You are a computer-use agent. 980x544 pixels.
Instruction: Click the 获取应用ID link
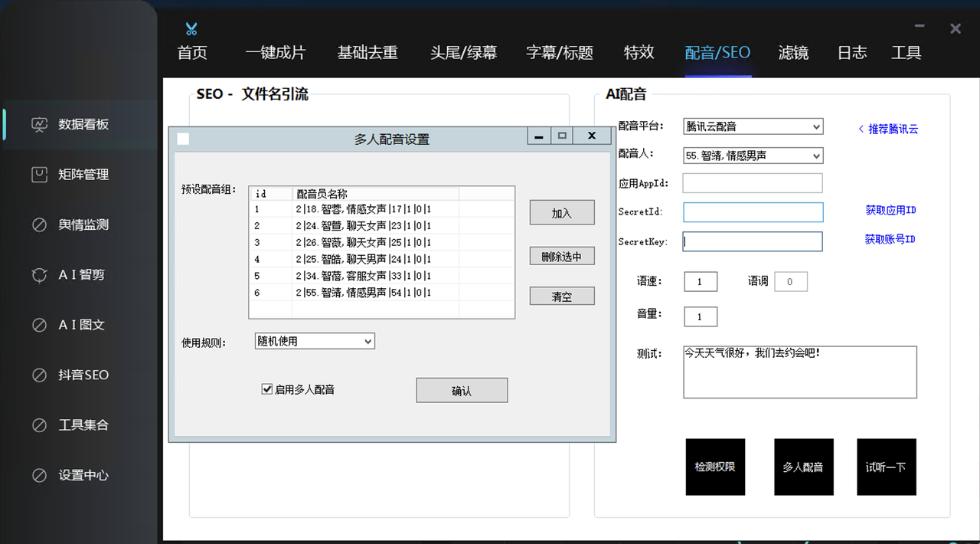890,210
